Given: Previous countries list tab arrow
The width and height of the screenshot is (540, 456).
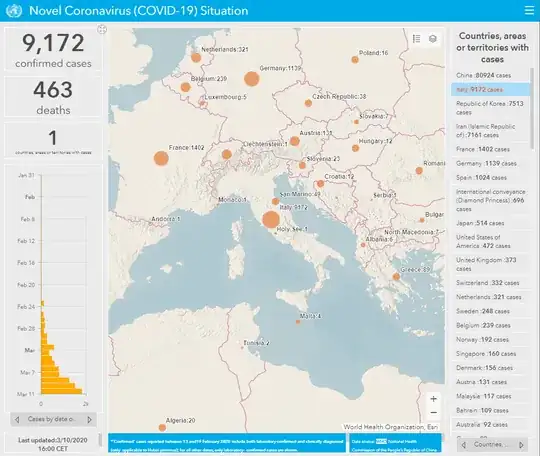Looking at the screenshot, I should pyautogui.click(x=464, y=445).
